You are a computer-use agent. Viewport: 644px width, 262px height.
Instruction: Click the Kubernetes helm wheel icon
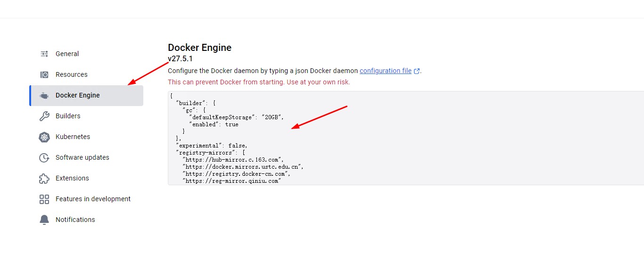point(44,137)
